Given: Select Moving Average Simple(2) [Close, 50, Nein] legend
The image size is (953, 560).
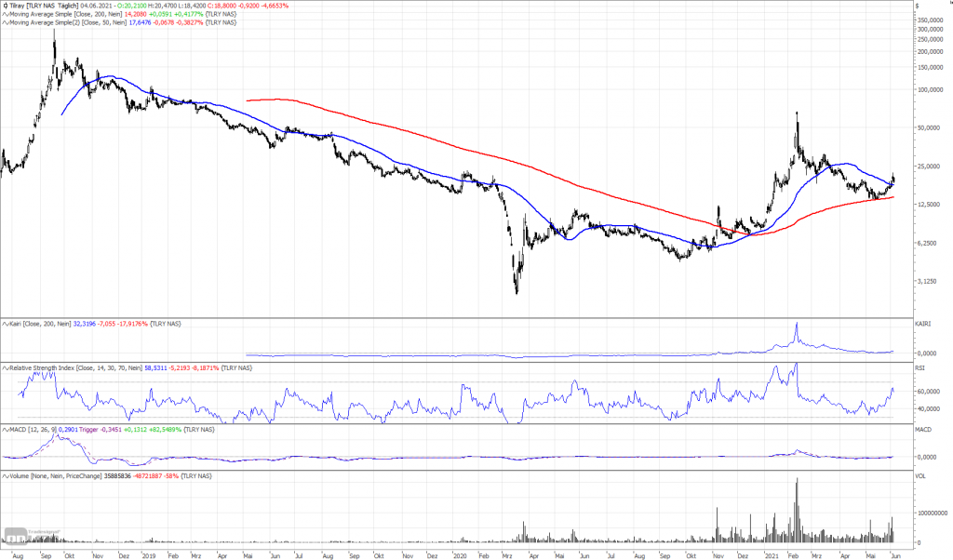Looking at the screenshot, I should click(x=68, y=22).
